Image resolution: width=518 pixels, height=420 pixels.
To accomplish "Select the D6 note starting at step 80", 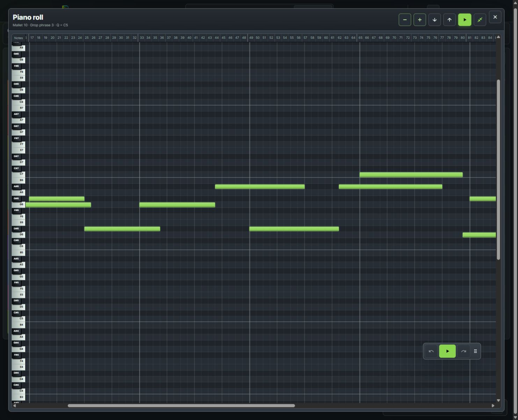I will point(479,235).
